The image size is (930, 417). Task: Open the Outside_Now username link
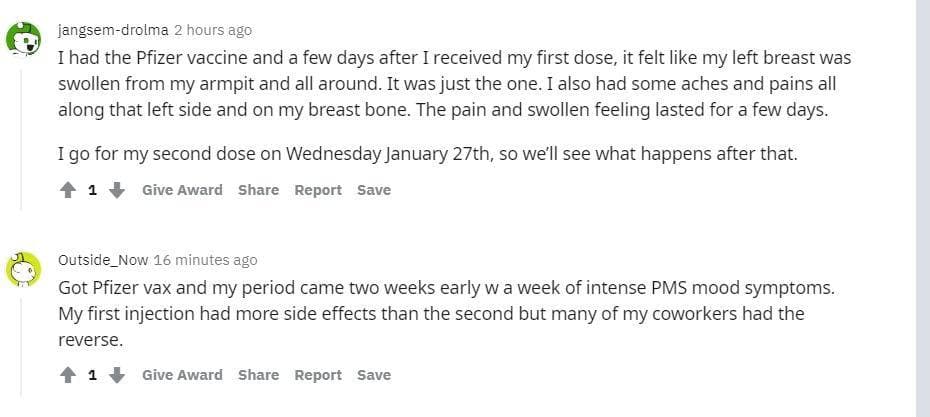[103, 260]
